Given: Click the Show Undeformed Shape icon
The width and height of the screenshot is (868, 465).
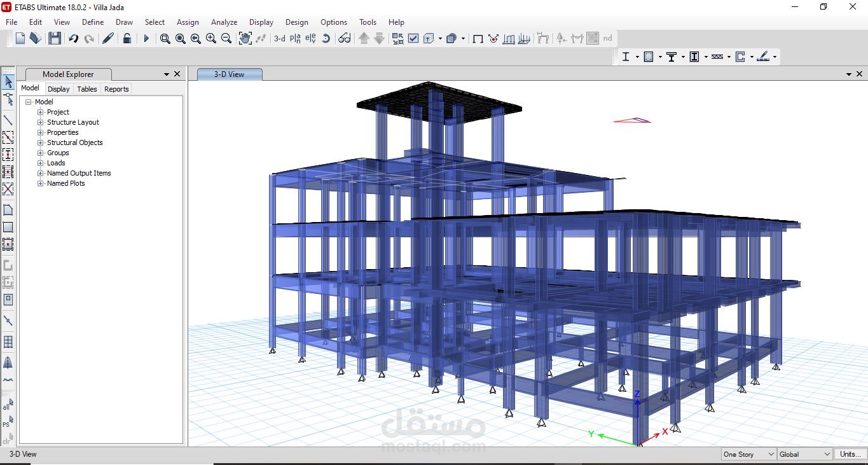Looking at the screenshot, I should [x=478, y=39].
